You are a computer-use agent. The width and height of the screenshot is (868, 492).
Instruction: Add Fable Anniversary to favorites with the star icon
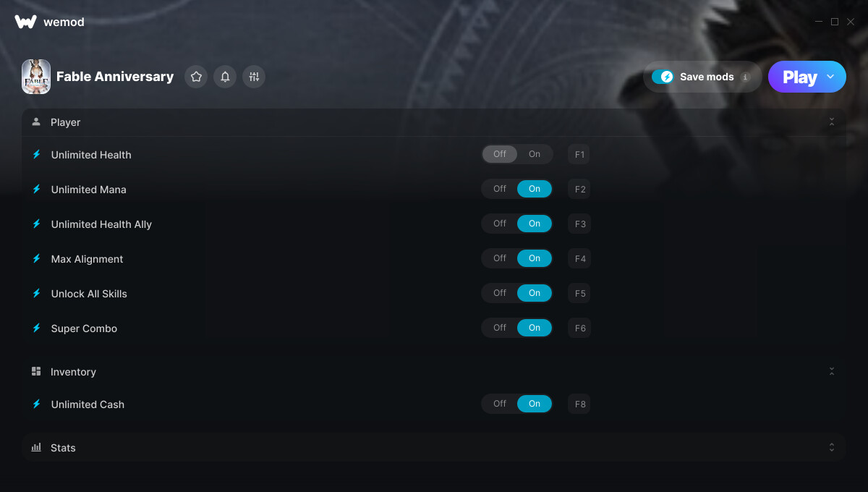[x=196, y=77]
